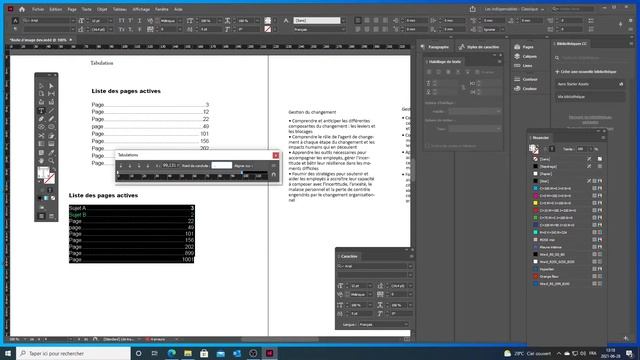This screenshot has width=640, height=360.
Task: Click the center-justified tab stop arrow
Action: pos(130,166)
